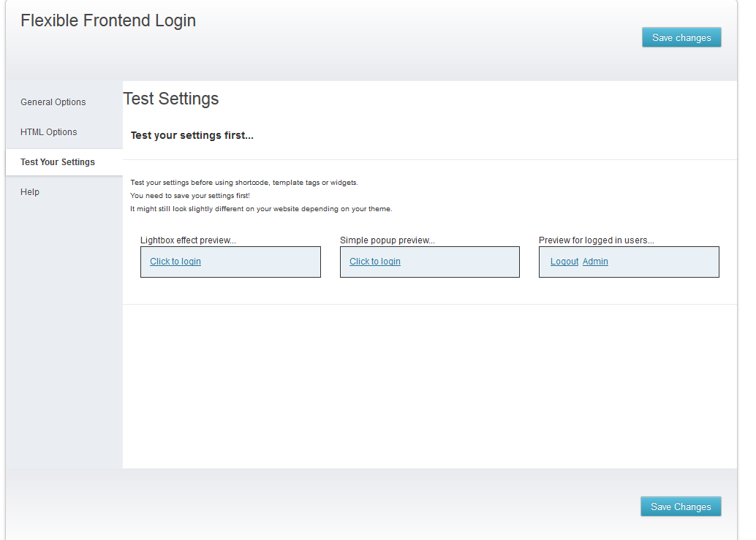Click the Logout link
Viewport: 756px width, 540px height.
[564, 261]
